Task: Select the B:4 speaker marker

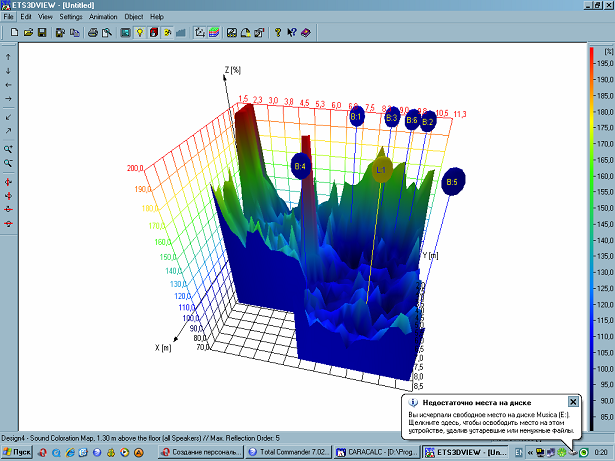Action: (301, 166)
